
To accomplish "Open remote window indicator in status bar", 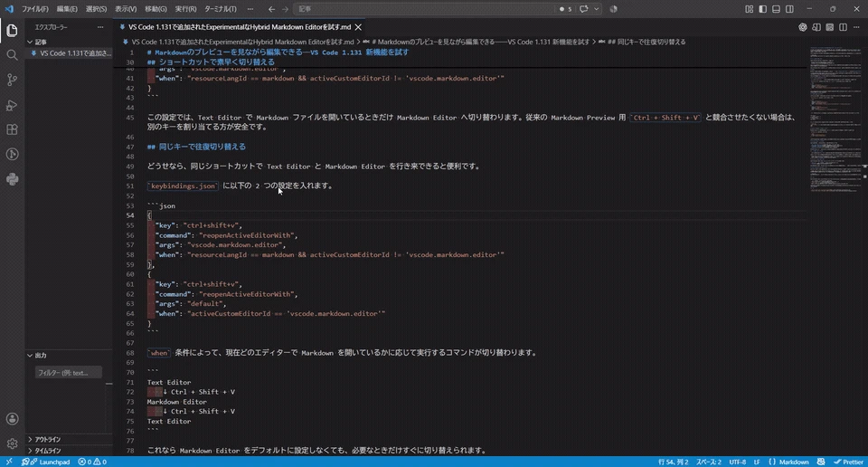I will pos(9,462).
